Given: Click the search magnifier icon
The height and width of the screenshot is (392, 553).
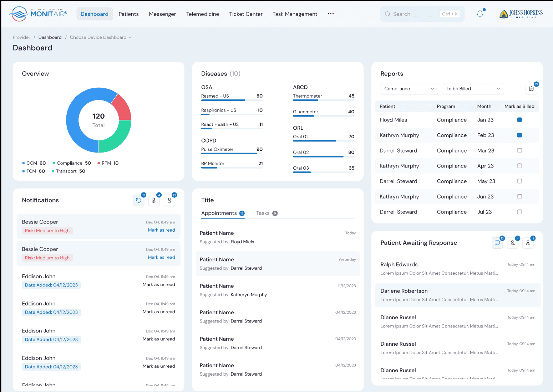Looking at the screenshot, I should coord(387,14).
